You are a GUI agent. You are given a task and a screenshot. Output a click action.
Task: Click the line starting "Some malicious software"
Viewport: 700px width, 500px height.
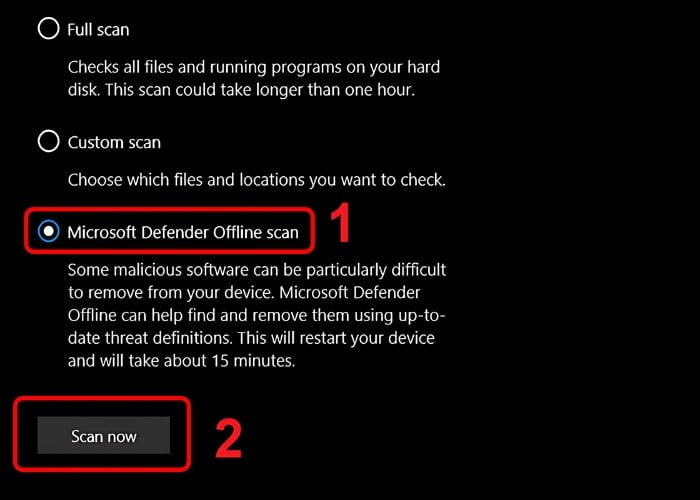(x=257, y=270)
